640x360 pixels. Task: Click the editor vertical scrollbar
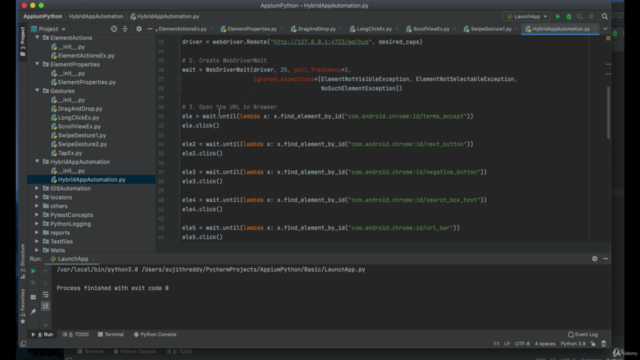[608, 112]
